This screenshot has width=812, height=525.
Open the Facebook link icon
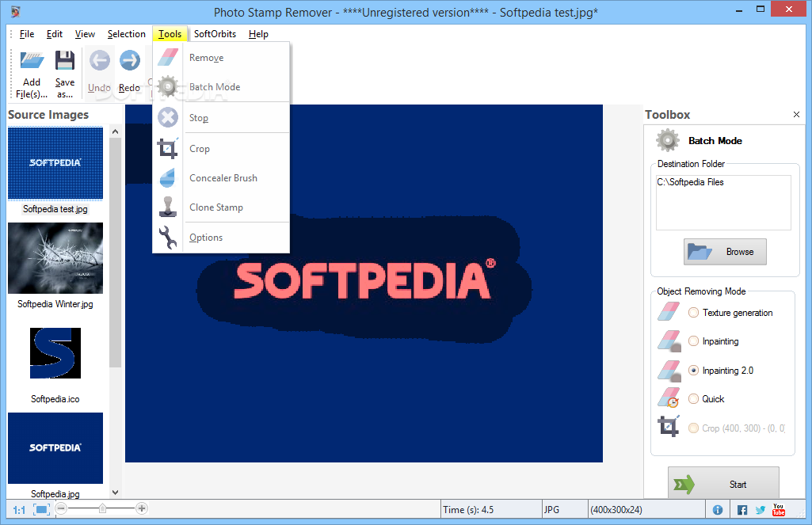click(x=742, y=510)
